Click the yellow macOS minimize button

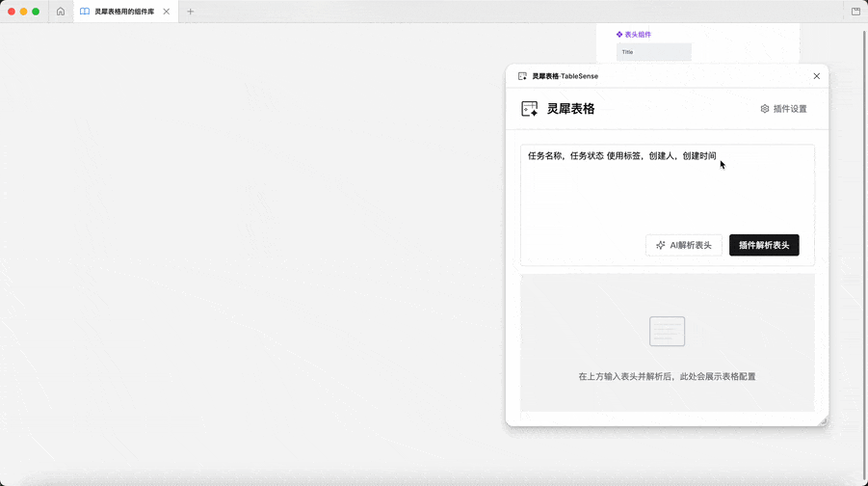point(23,11)
